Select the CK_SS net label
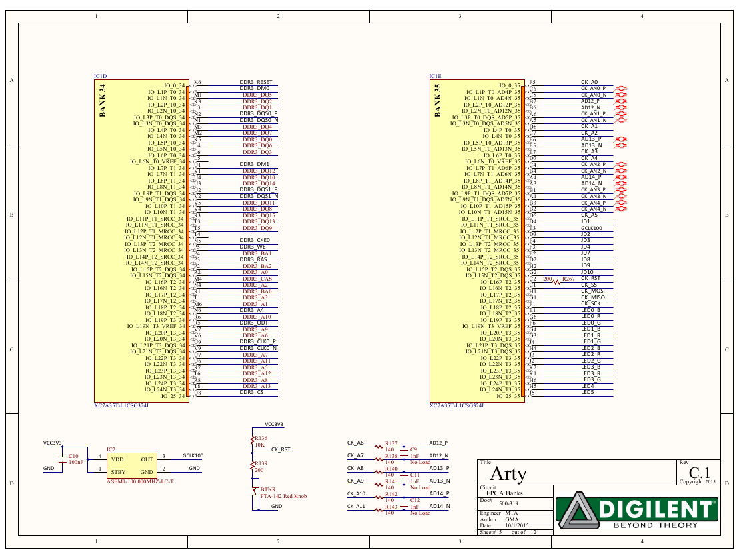The width and height of the screenshot is (741, 560). pos(589,285)
